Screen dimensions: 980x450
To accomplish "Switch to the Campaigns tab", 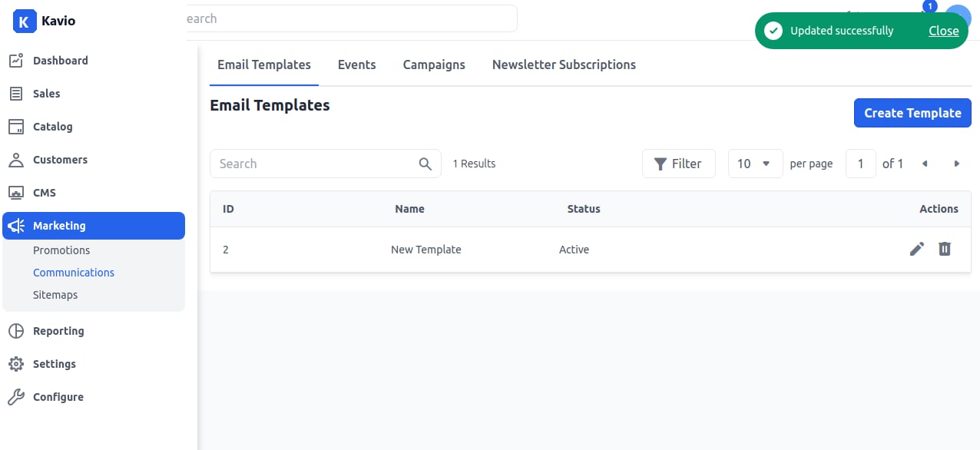I will [434, 65].
